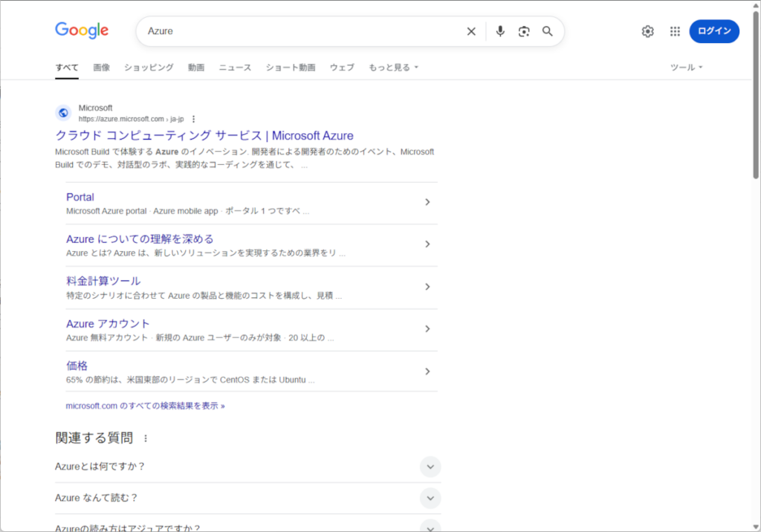Expand the question Azureとは何ですか？ with its chevron

point(430,467)
